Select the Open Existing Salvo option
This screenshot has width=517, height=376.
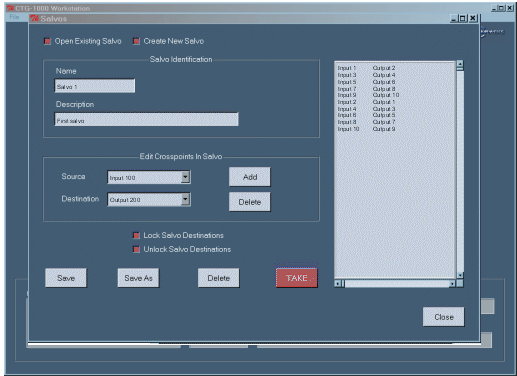point(47,41)
